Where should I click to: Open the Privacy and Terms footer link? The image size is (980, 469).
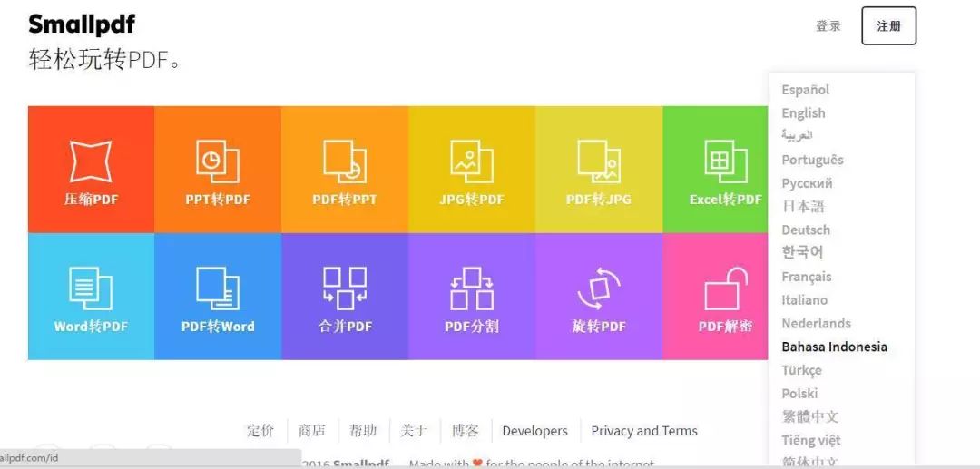pyautogui.click(x=644, y=431)
